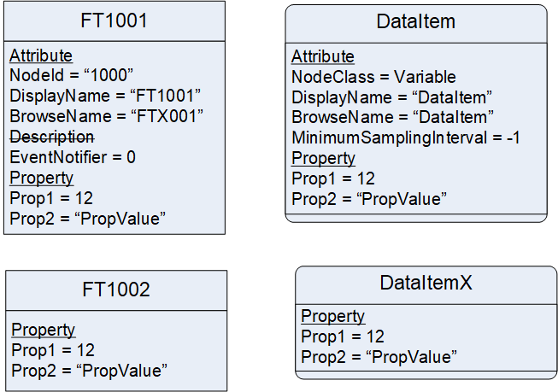Image resolution: width=558 pixels, height=392 pixels.
Task: Select the FT1002 box header
Action: click(116, 290)
